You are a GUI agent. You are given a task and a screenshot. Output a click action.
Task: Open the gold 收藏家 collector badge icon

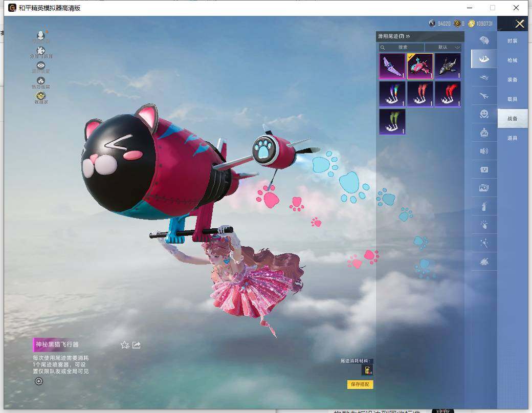41,96
